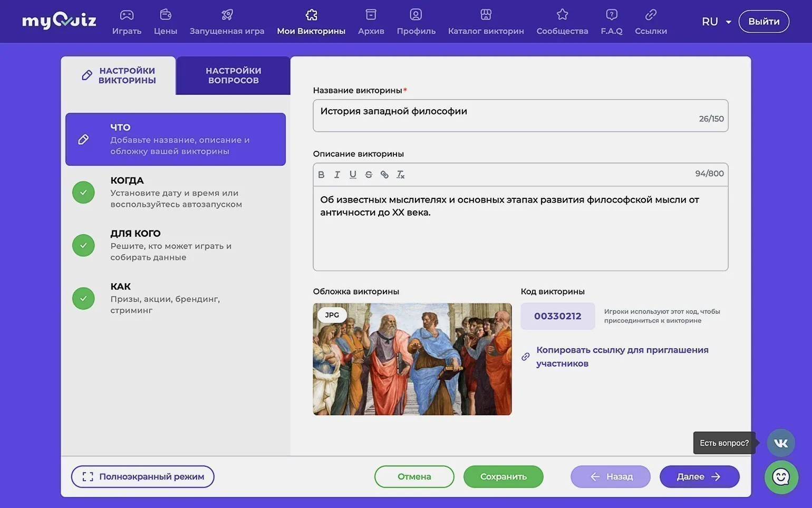Click the Bold formatting icon
The width and height of the screenshot is (812, 508).
[x=321, y=175]
